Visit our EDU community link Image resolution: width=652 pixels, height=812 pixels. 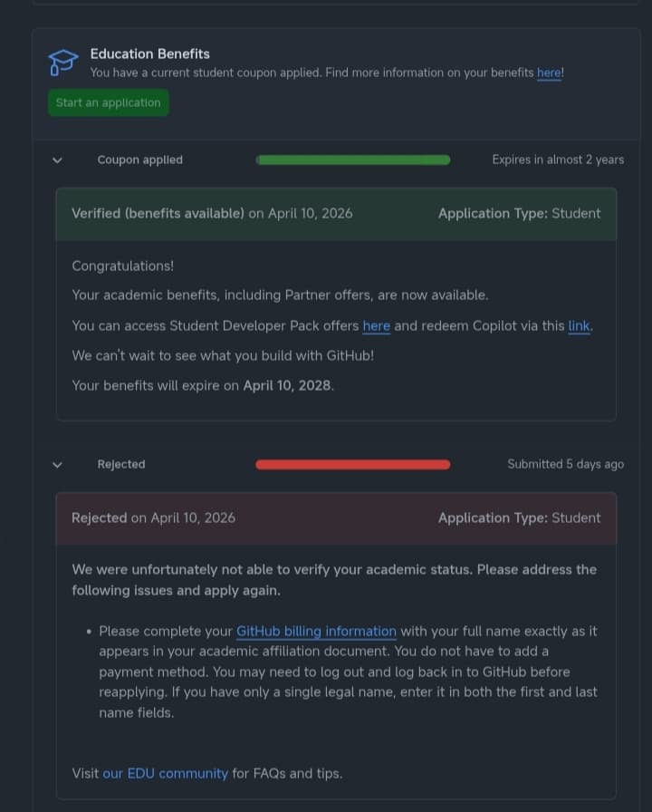click(165, 773)
